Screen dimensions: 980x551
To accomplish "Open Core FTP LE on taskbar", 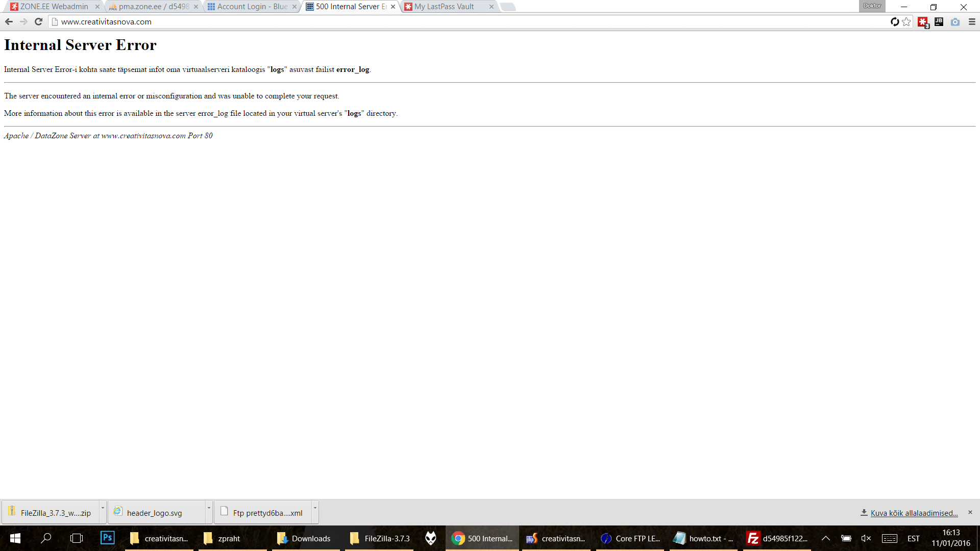I will tap(630, 538).
